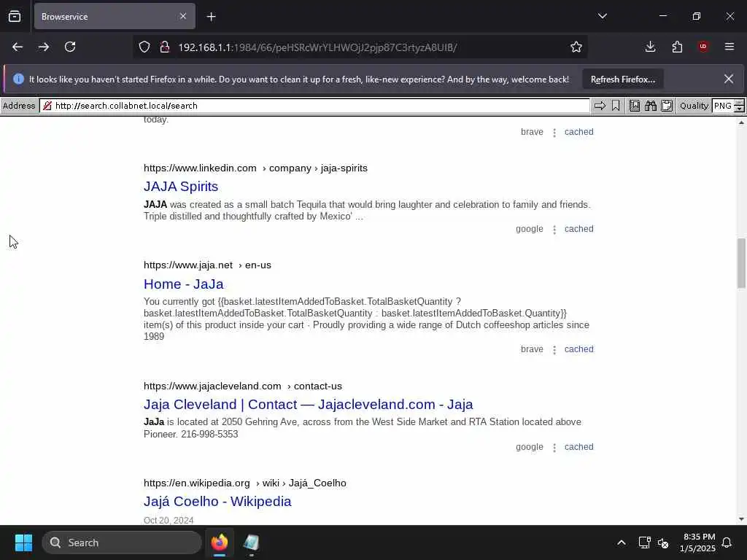Click the Windows taskbar Search box
The height and width of the screenshot is (560, 747).
tap(122, 542)
